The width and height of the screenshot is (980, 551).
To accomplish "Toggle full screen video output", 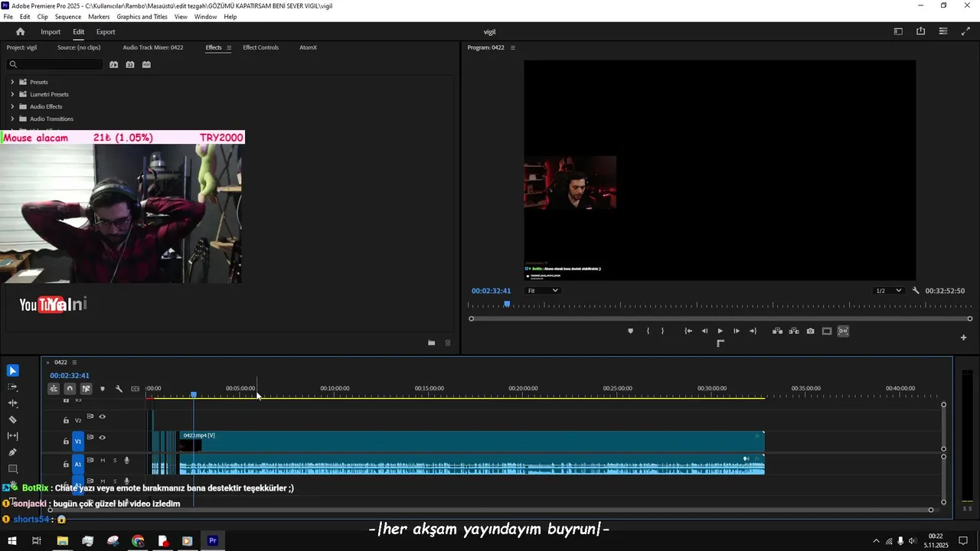I will click(965, 31).
